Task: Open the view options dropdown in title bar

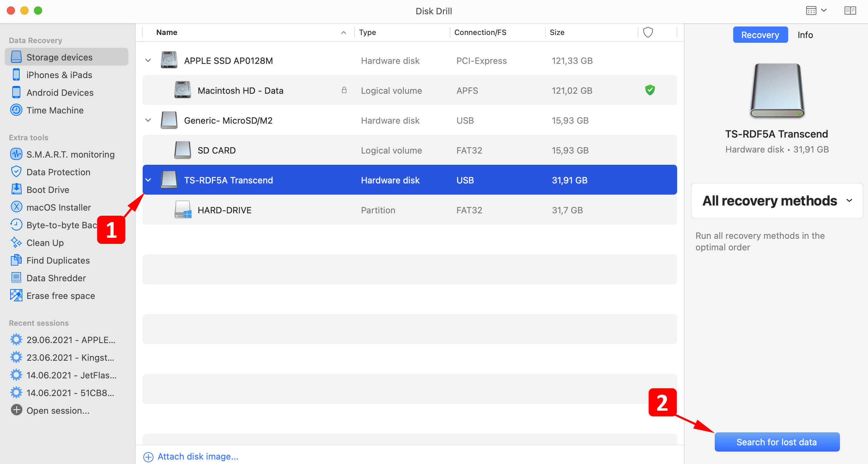Action: pos(816,11)
